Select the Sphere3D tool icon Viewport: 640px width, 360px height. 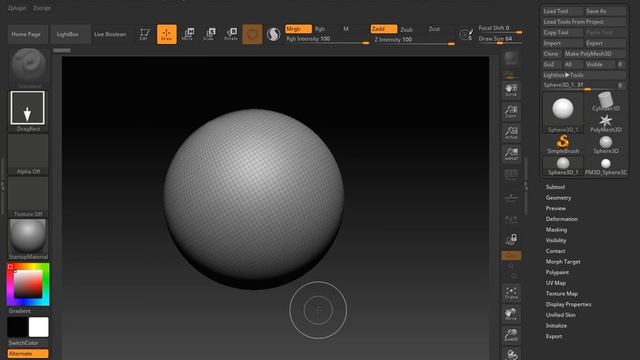(606, 144)
